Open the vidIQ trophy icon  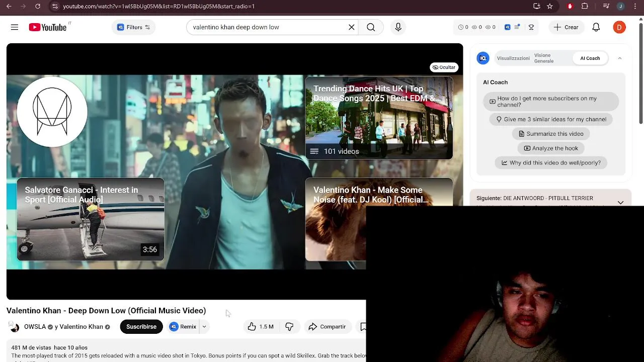[531, 27]
